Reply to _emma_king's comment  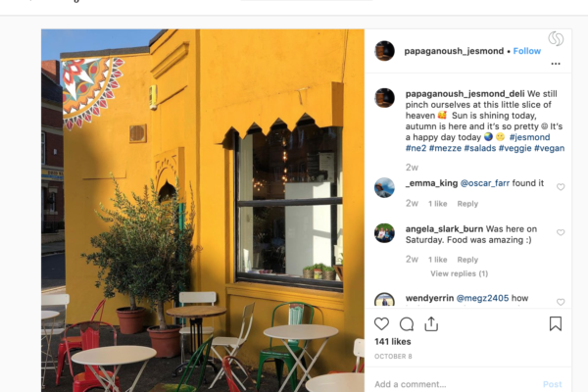coord(467,204)
